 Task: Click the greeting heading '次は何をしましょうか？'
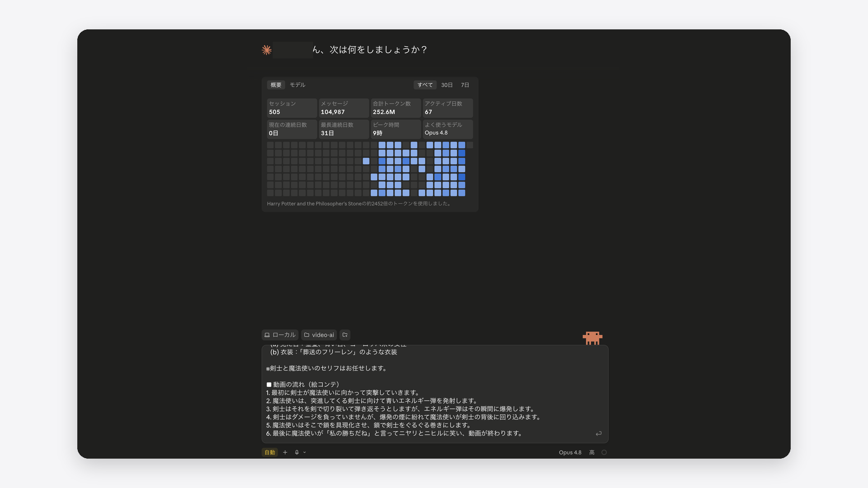click(379, 50)
